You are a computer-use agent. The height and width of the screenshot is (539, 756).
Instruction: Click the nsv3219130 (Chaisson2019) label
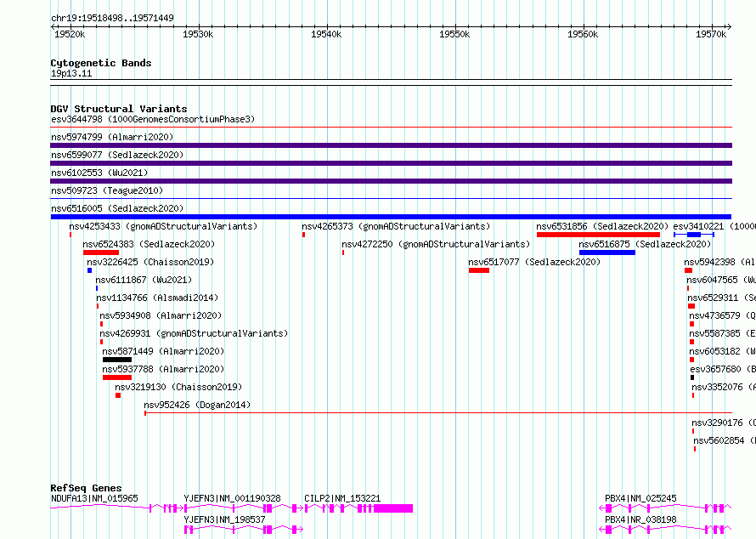(178, 387)
